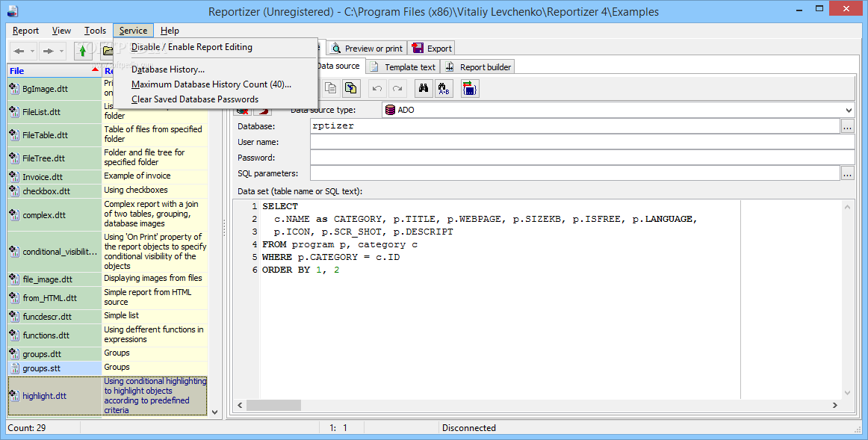868x440 pixels.
Task: Switch to the Template text tab
Action: click(403, 67)
